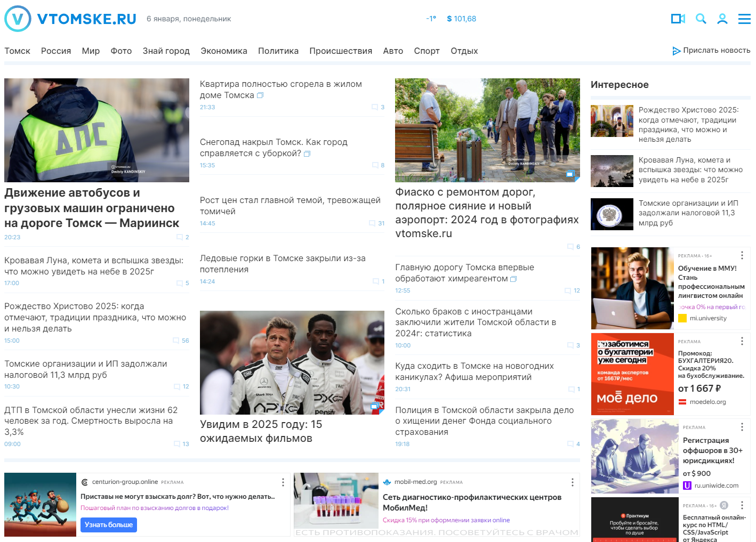Screen dimensions: 756x542
Task: Open article Главную дорогу Томска впервые обработают
Action: pyautogui.click(x=464, y=273)
